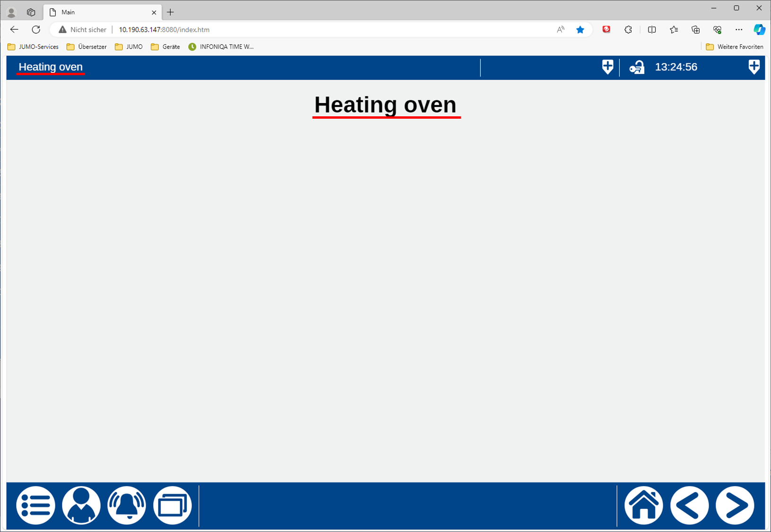Open the INFONIQA TIME bookmark
Image resolution: width=771 pixels, height=532 pixels.
pyautogui.click(x=221, y=47)
